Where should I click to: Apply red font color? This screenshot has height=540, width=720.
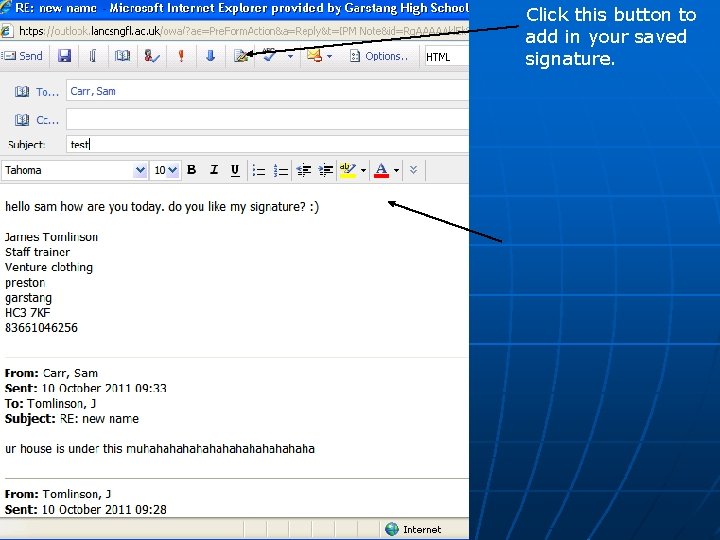click(381, 170)
